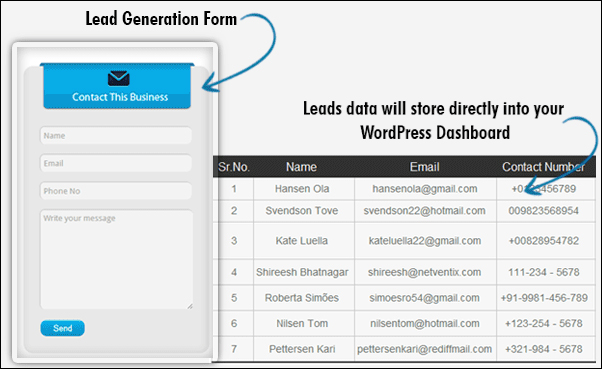Click the WordPress Dashboard heading text
The image size is (602, 369).
435,133
